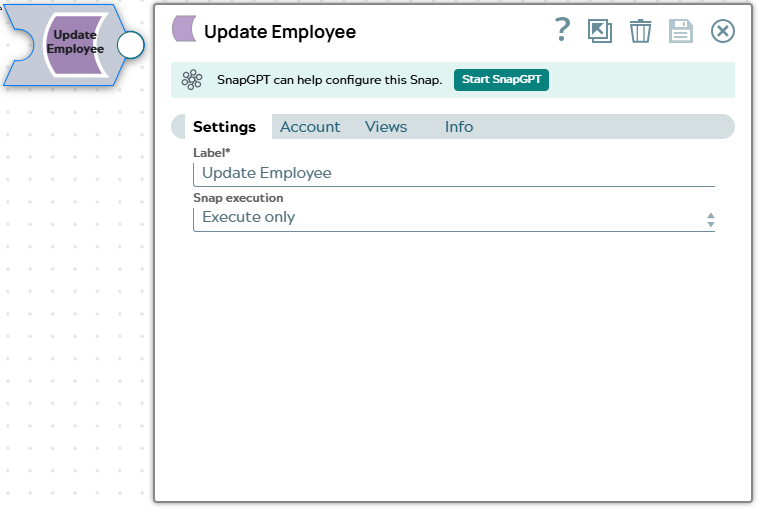Click the Snap execution stepper arrows
The width and height of the screenshot is (764, 512).
[x=711, y=220]
